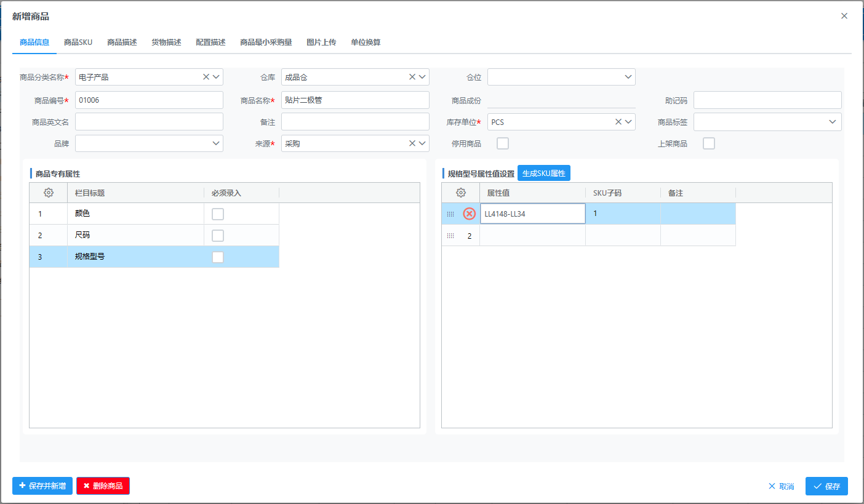Open the 图片上传 tab
The height and width of the screenshot is (504, 864).
(x=321, y=42)
